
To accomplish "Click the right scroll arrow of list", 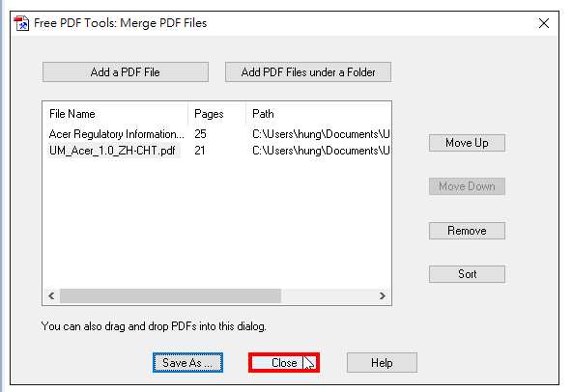I will [382, 295].
